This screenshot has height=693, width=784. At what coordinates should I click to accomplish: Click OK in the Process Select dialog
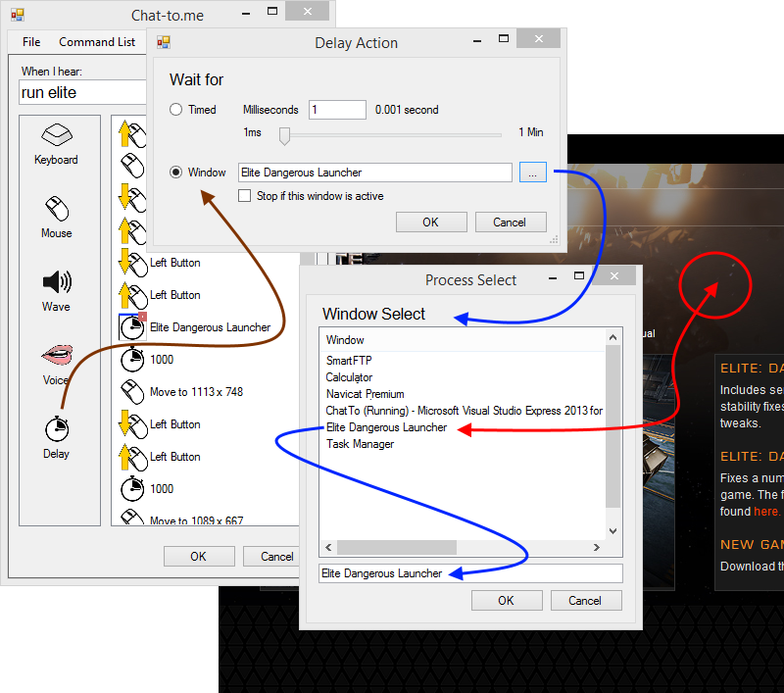tap(507, 600)
